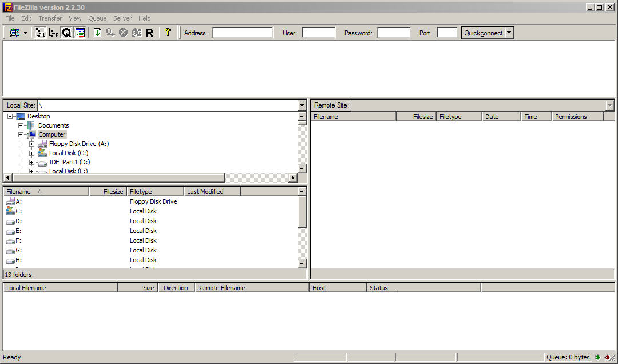The image size is (618, 364).
Task: Select the G: drive icon in the file list
Action: (x=10, y=251)
